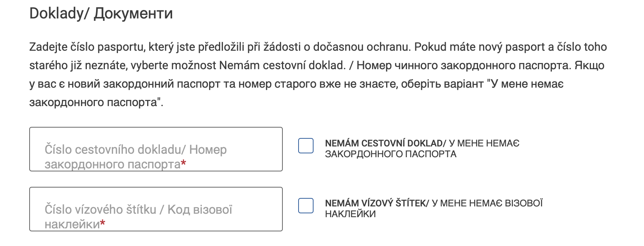This screenshot has height=246, width=644.
Task: Click "Nemám cestovní doklad" in the instruction paragraph
Action: point(282,65)
